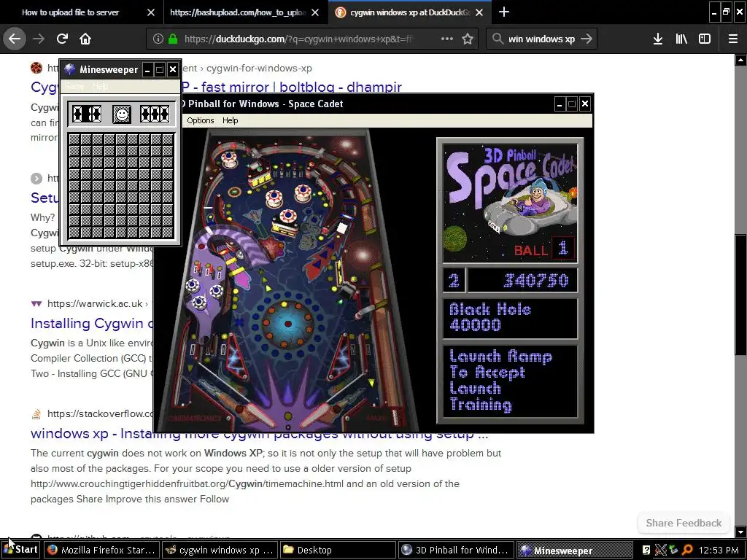Click the Minesweeper smiley face reset button

[122, 114]
